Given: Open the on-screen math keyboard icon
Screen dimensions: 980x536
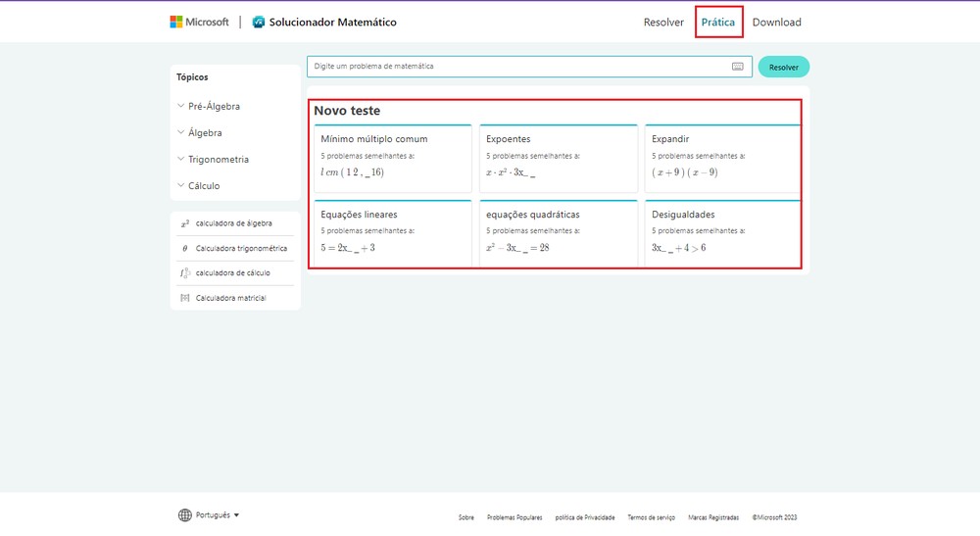Looking at the screenshot, I should tap(737, 67).
